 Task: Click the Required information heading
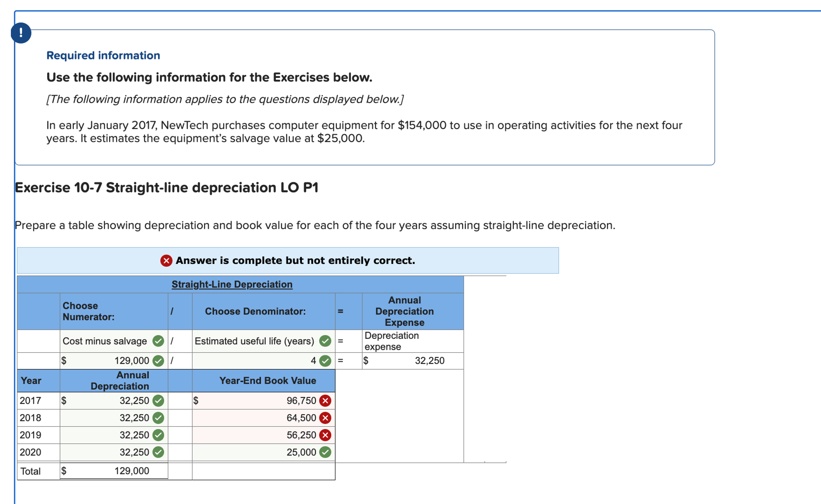[x=103, y=55]
